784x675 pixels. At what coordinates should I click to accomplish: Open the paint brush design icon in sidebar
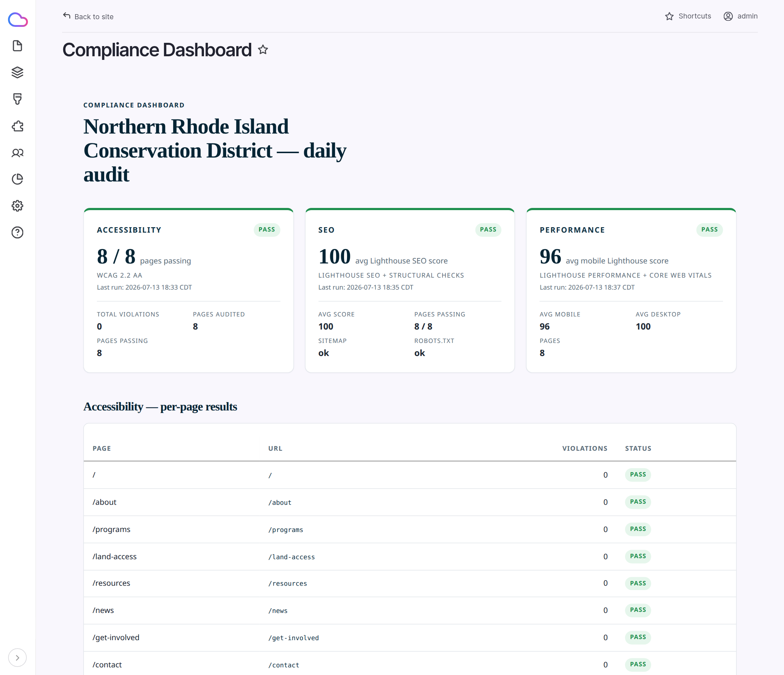click(17, 99)
